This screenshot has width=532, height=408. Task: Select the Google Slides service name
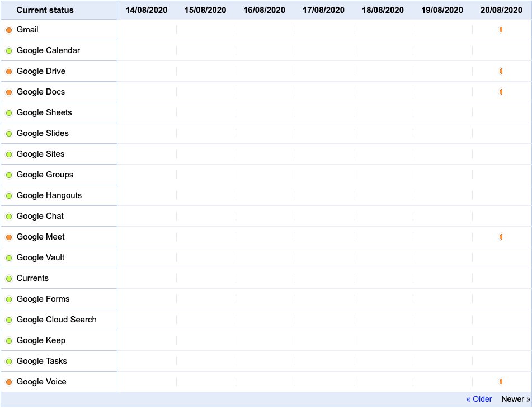43,133
